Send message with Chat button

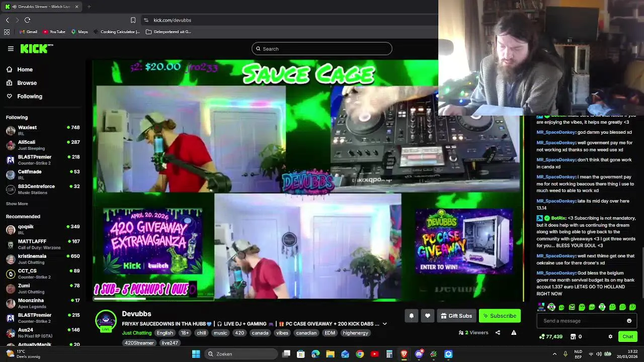click(628, 336)
